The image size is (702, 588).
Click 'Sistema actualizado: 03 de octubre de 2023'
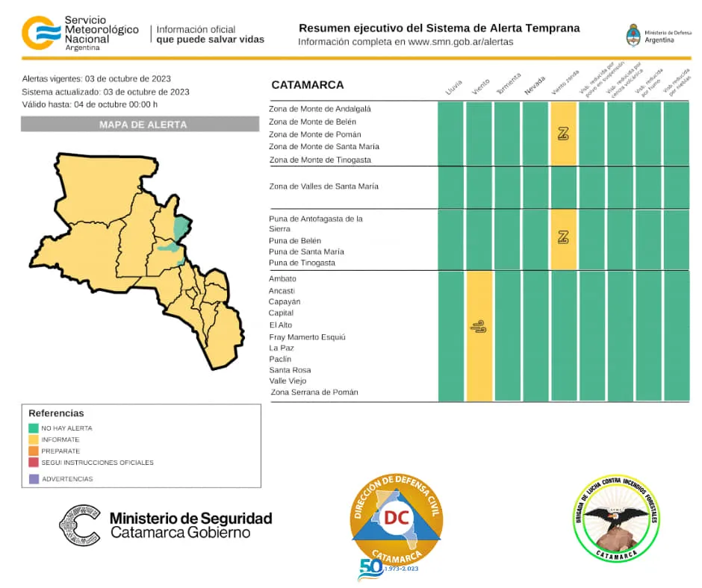pyautogui.click(x=105, y=92)
